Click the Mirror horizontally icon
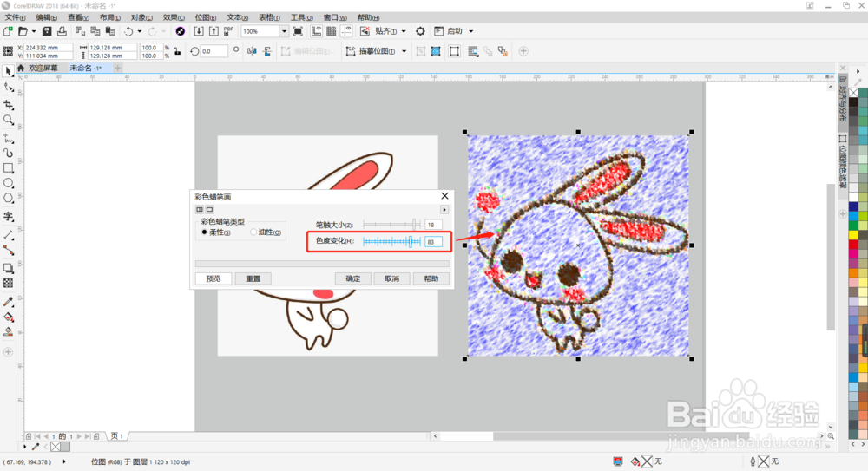This screenshot has width=868, height=471. 252,51
